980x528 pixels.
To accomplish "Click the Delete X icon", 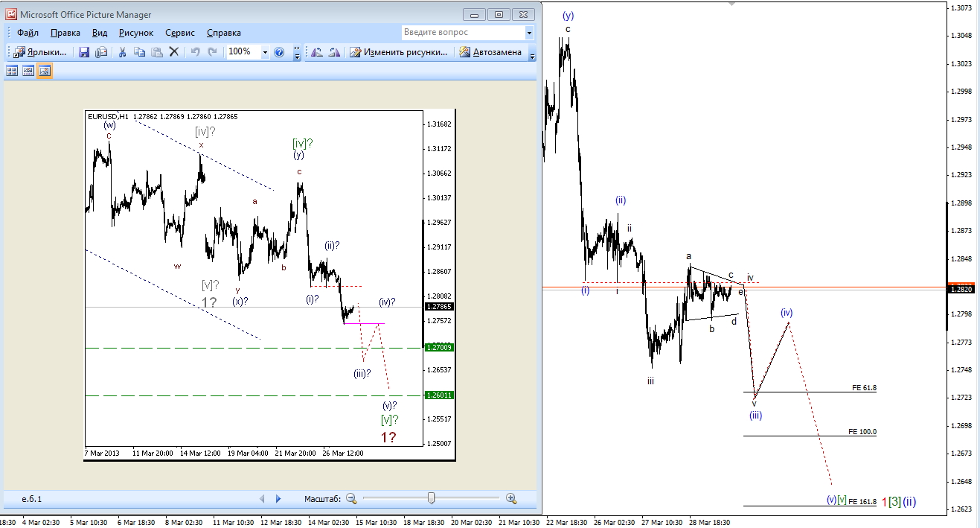I will coord(174,52).
